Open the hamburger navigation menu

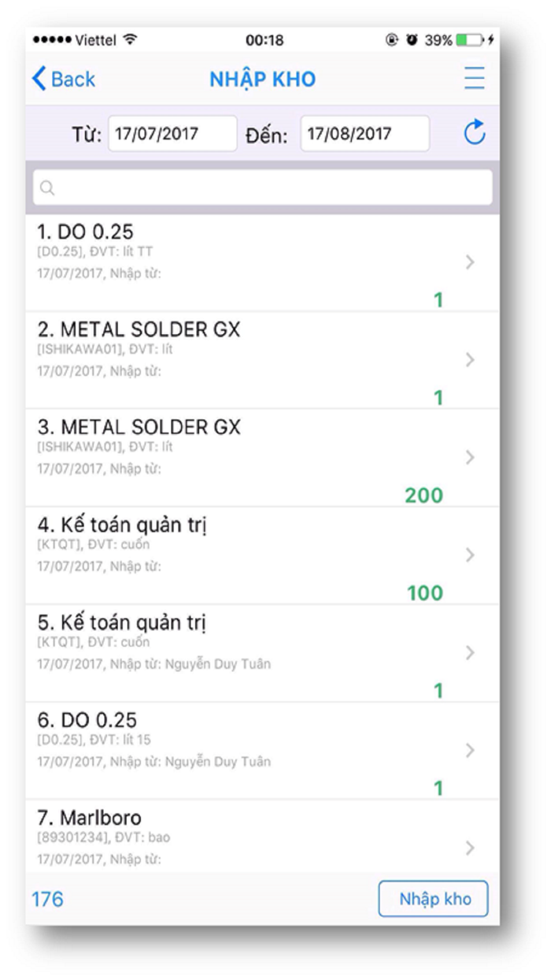474,79
